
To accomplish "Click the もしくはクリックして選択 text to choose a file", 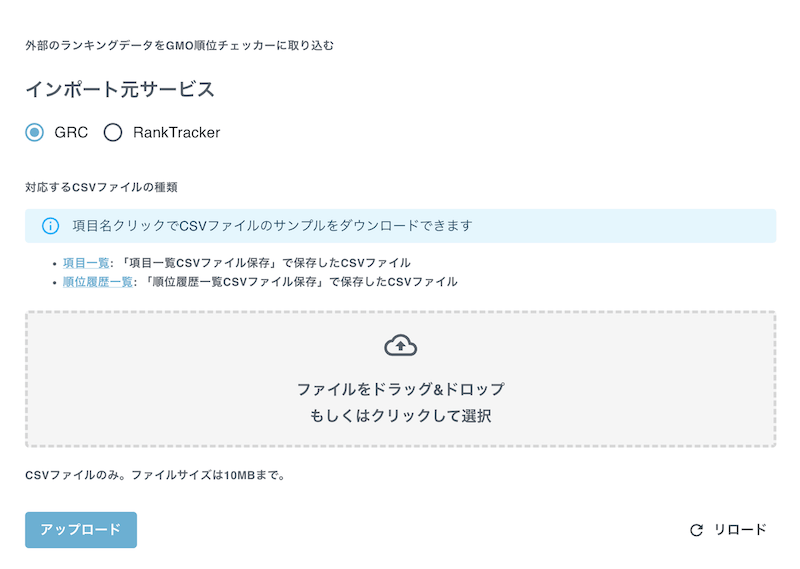I will pos(401,416).
